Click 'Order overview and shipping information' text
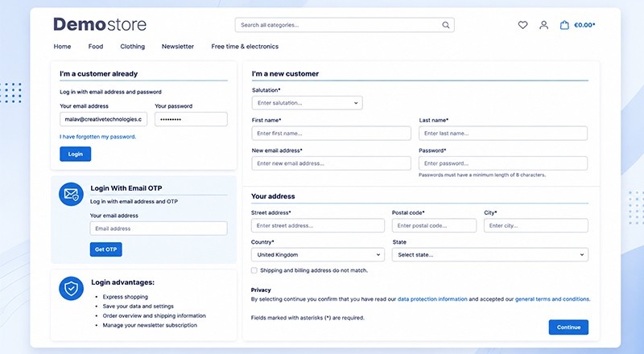This screenshot has width=644, height=354. (x=154, y=315)
